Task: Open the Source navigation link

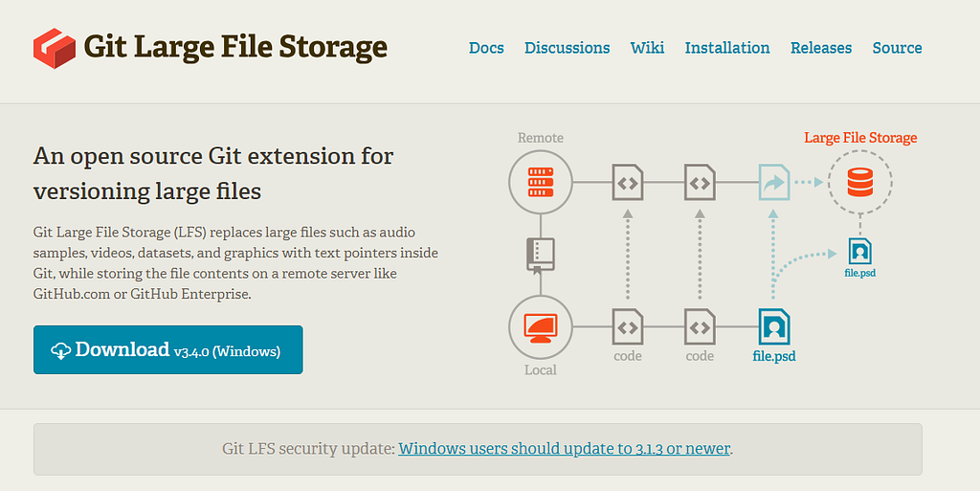Action: coord(897,48)
